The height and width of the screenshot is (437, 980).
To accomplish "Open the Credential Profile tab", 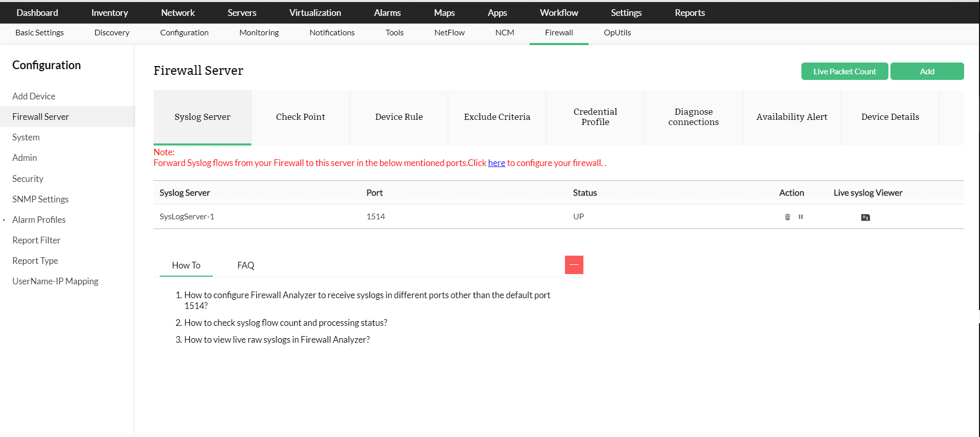I will 596,117.
